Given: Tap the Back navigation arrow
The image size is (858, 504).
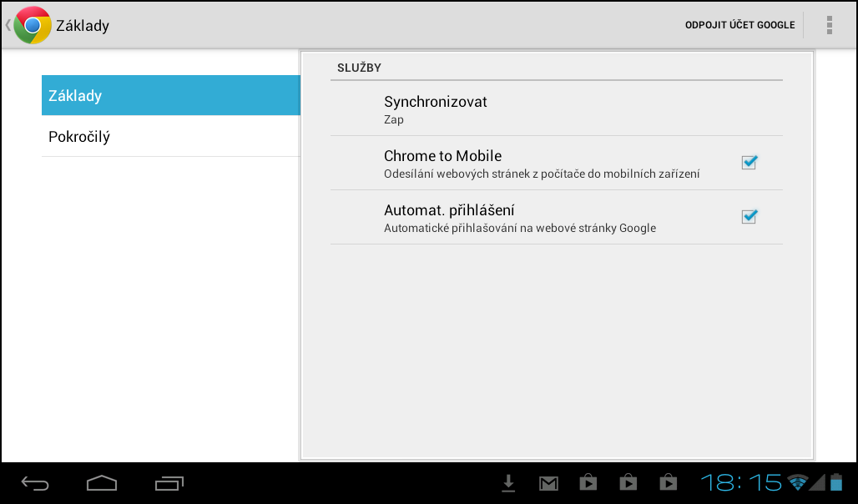Looking at the screenshot, I should [x=33, y=483].
